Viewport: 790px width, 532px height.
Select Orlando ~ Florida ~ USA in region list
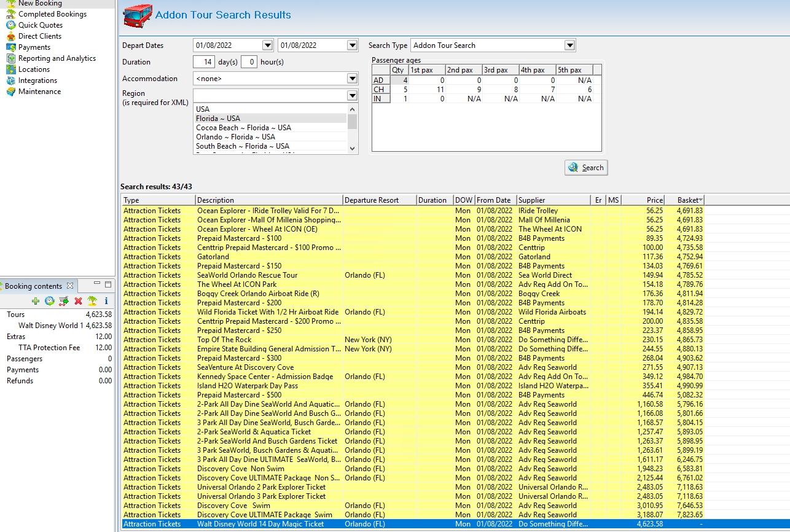[235, 137]
